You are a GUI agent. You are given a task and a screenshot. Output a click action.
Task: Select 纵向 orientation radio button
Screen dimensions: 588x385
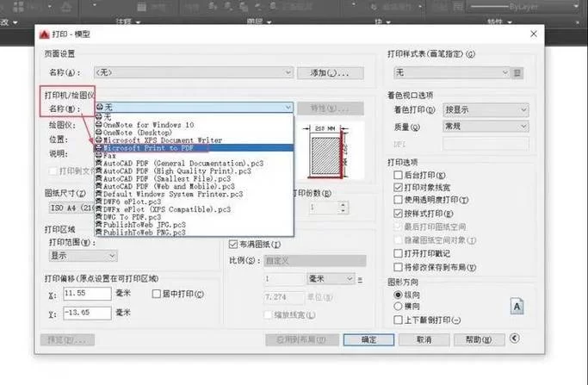point(398,295)
